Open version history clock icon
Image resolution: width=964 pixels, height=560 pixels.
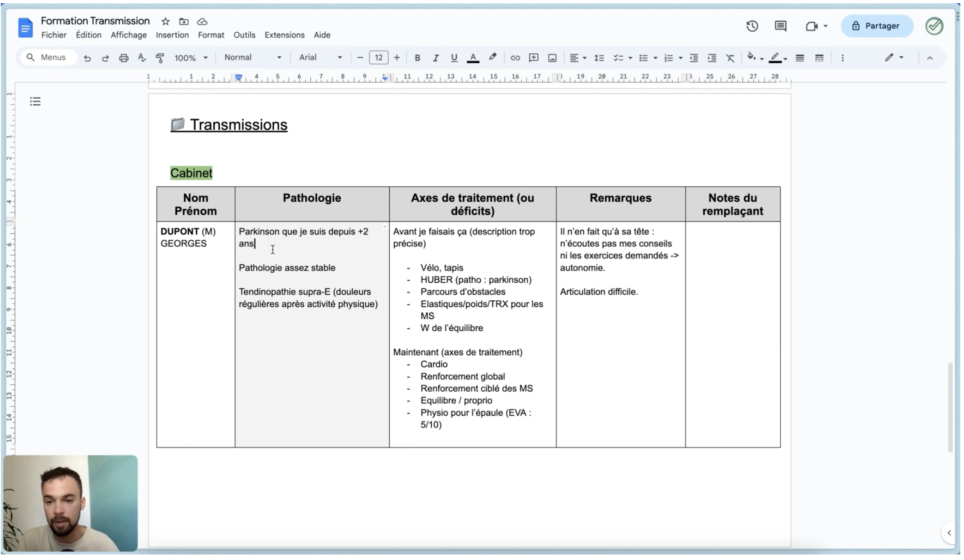click(x=752, y=26)
